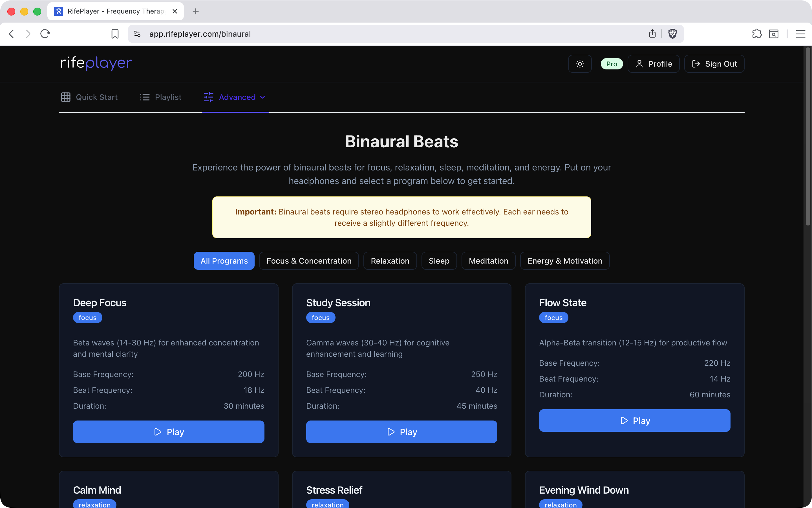
Task: Click Study Session '40 Hz' beat frequency
Action: (x=487, y=390)
